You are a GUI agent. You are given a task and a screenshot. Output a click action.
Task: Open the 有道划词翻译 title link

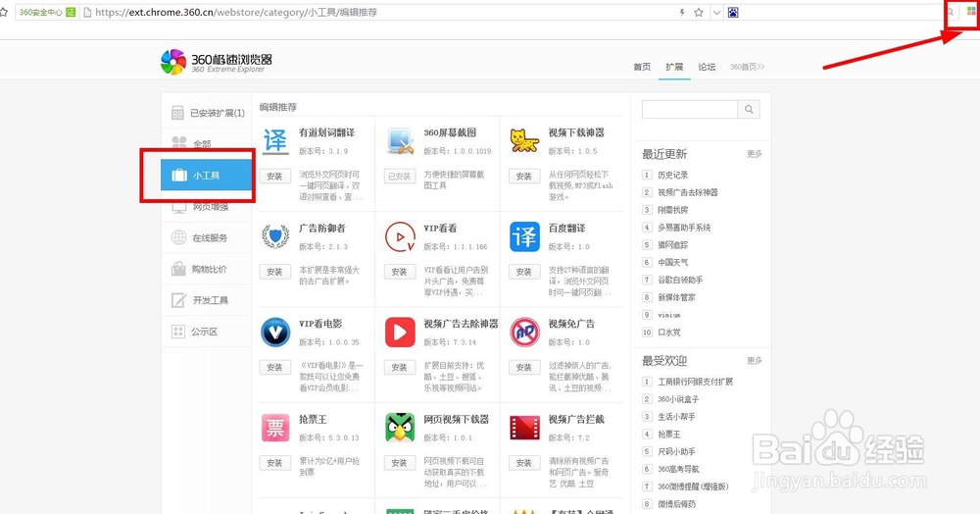pyautogui.click(x=326, y=132)
